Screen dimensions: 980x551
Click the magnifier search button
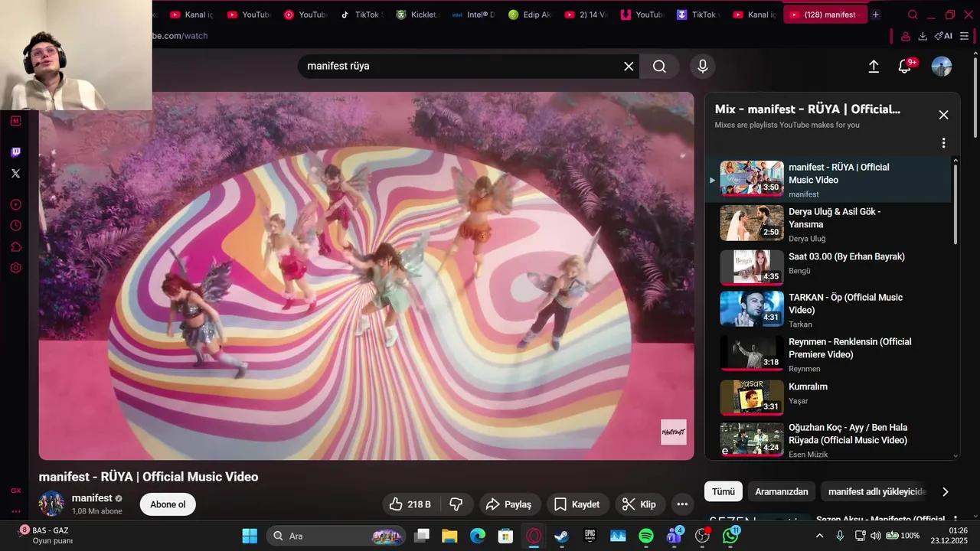(659, 67)
